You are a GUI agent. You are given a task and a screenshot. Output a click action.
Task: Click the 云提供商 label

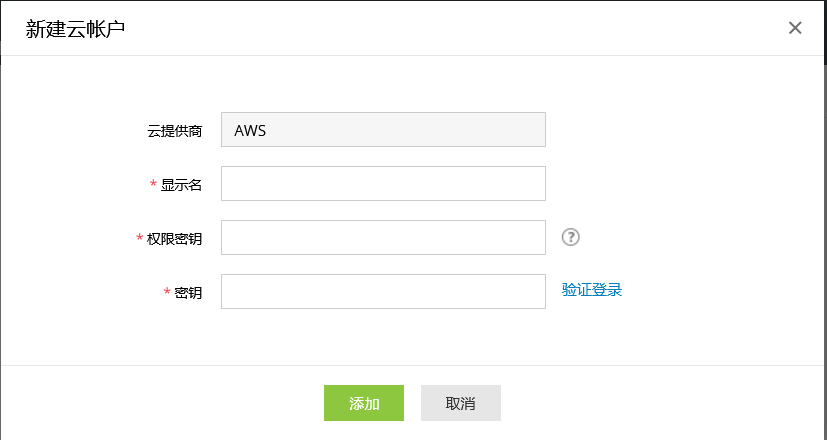(x=175, y=131)
